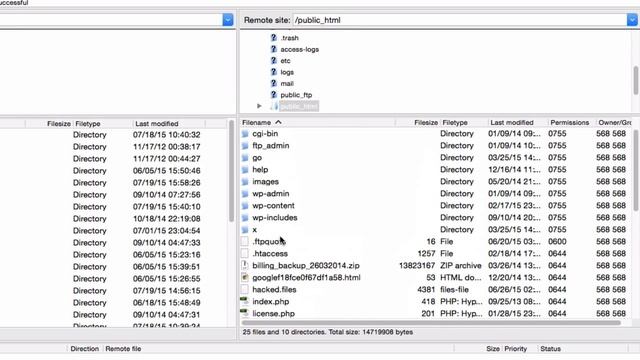Select the .trash tree item
The width and height of the screenshot is (640, 360).
(289, 38)
